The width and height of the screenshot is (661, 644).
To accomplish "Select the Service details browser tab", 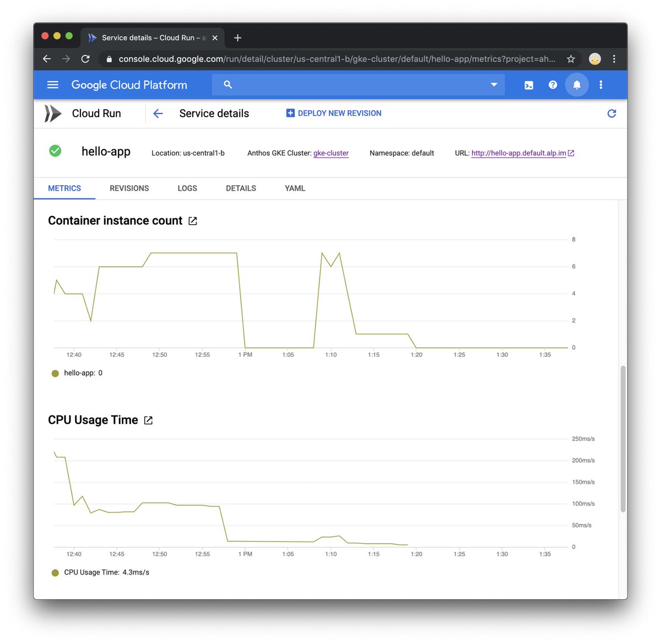I will [153, 38].
